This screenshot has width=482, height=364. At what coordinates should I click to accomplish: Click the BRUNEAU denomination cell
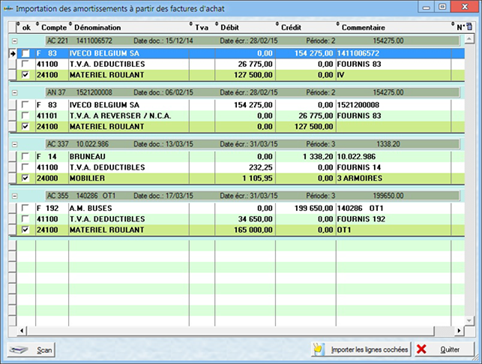click(x=129, y=157)
